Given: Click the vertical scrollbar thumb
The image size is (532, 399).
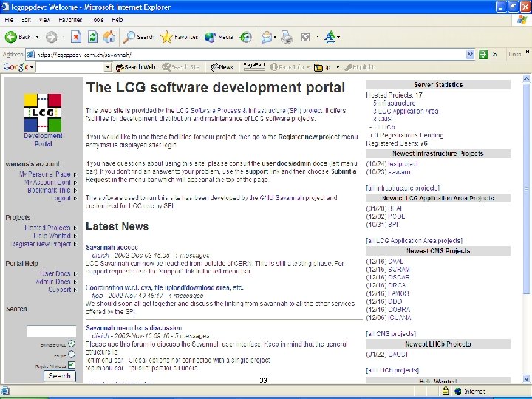Looking at the screenshot, I should click(x=526, y=188).
